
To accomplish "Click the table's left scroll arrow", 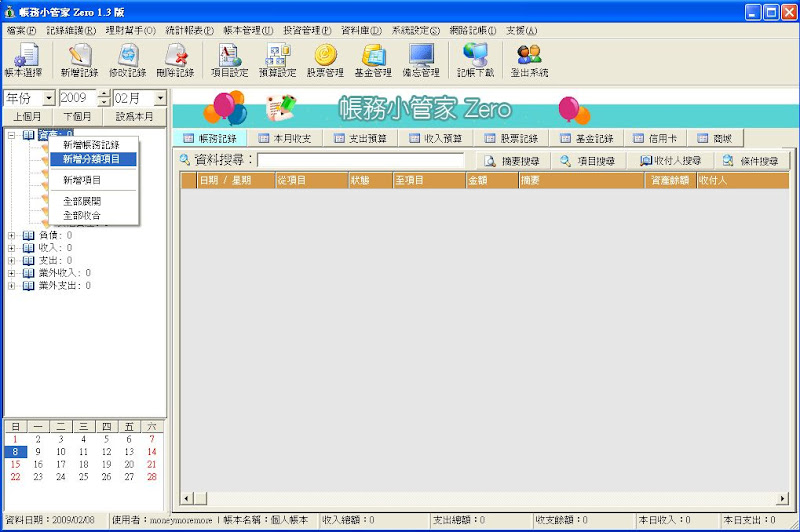I will (187, 498).
